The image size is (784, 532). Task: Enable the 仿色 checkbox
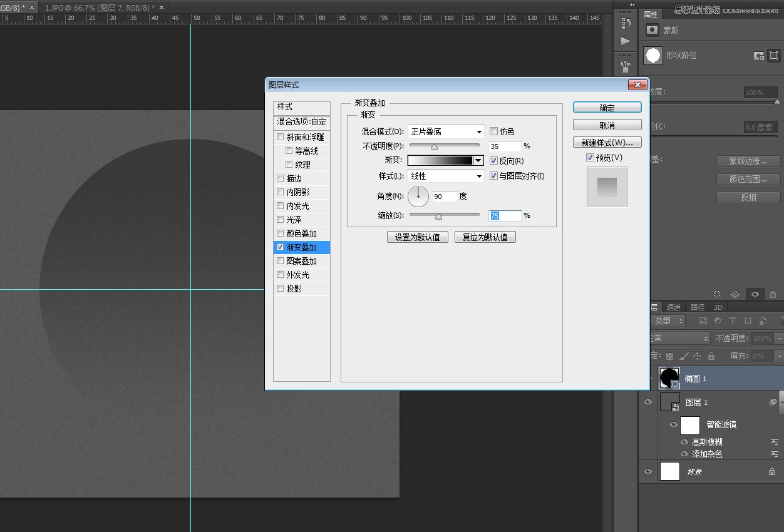click(x=494, y=131)
